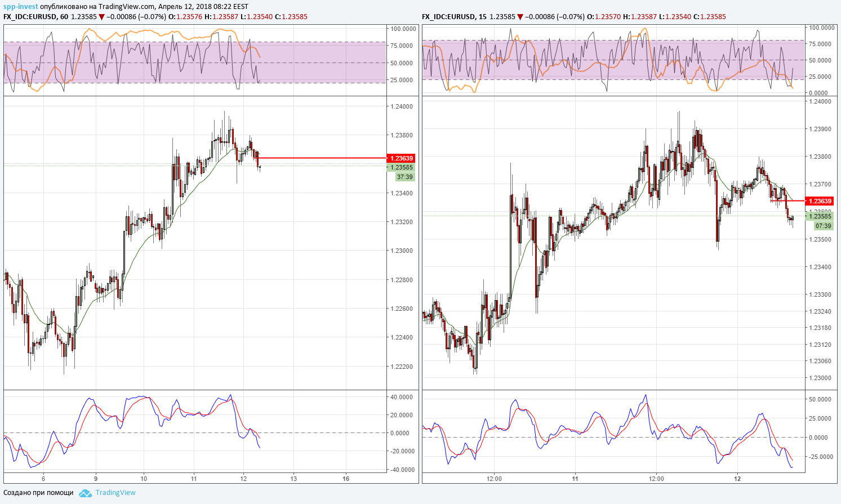
Task: Click the 07:39 countdown timer label
Action: tap(824, 226)
